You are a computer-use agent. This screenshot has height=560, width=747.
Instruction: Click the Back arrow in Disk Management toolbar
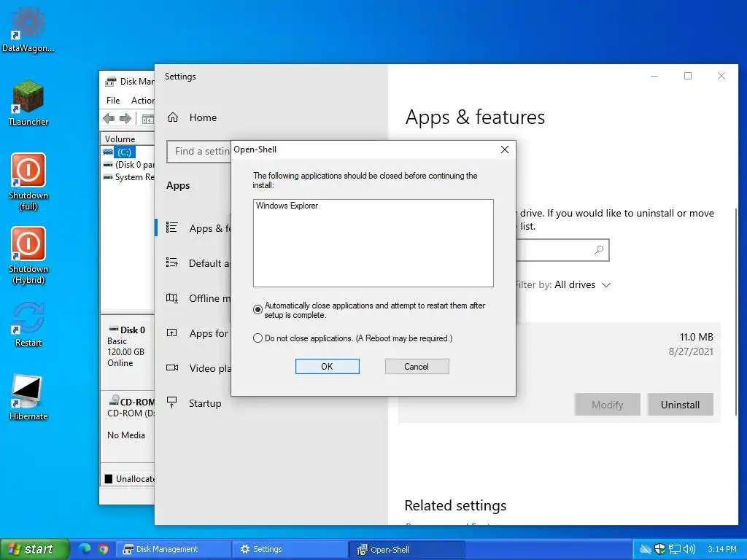(x=109, y=119)
